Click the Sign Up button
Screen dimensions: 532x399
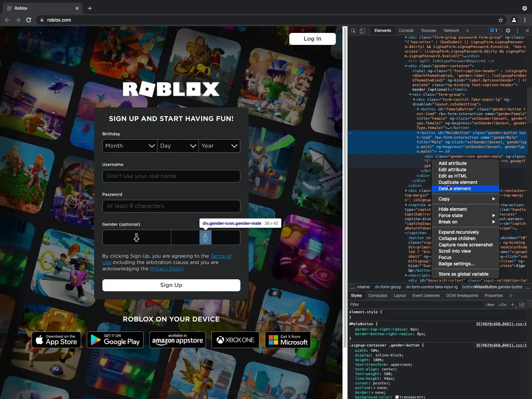click(171, 285)
